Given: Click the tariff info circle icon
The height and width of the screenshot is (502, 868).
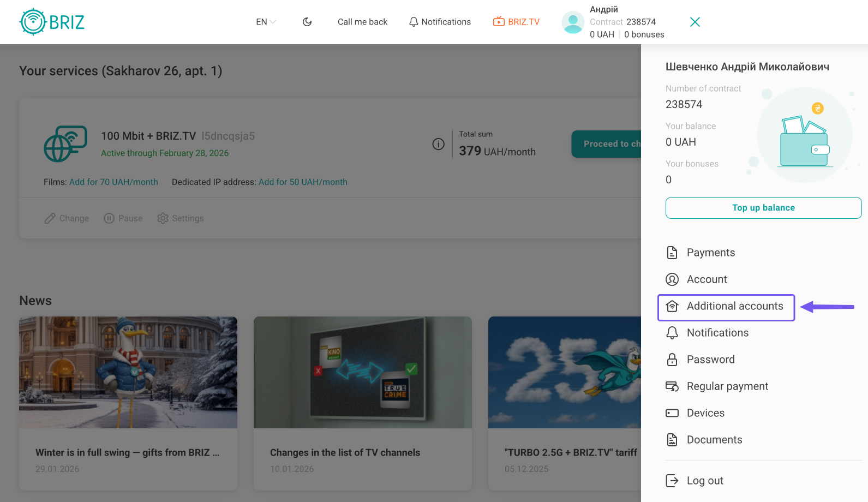Looking at the screenshot, I should pos(438,144).
